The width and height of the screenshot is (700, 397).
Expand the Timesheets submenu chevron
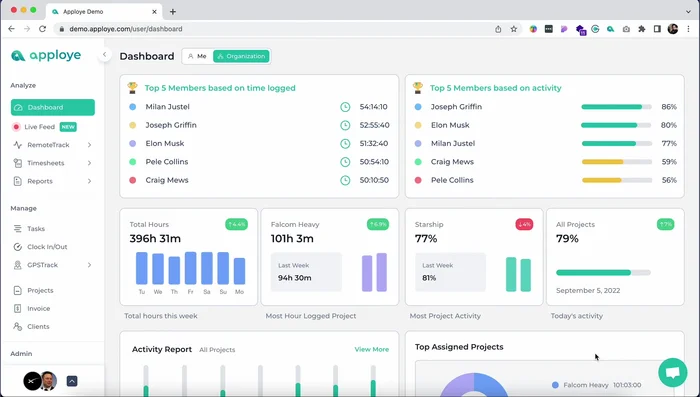coord(89,163)
